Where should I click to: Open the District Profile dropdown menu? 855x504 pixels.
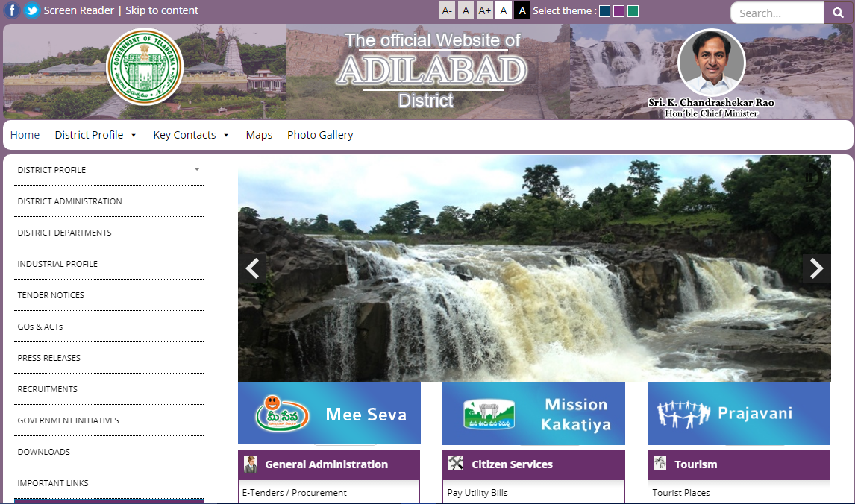tap(90, 135)
